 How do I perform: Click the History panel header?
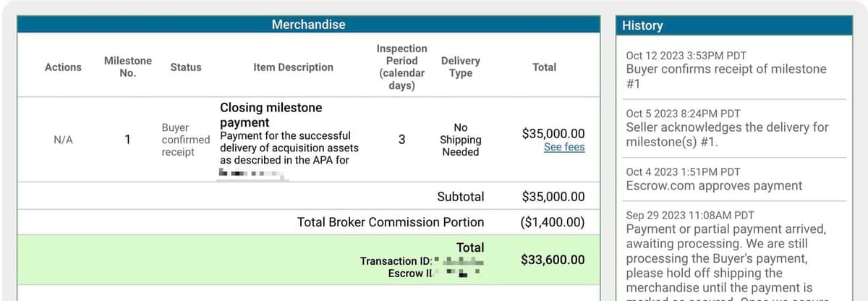[642, 25]
